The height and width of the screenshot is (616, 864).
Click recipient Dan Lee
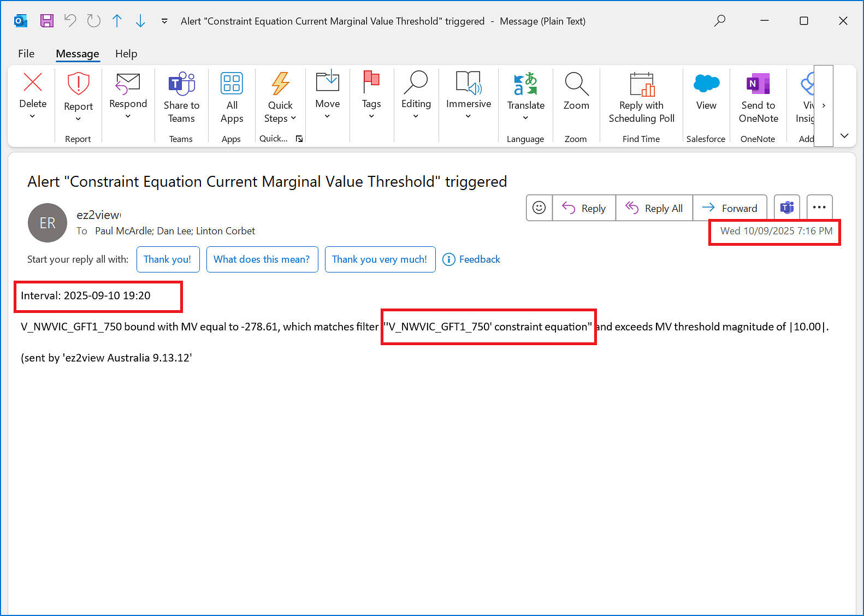point(174,231)
